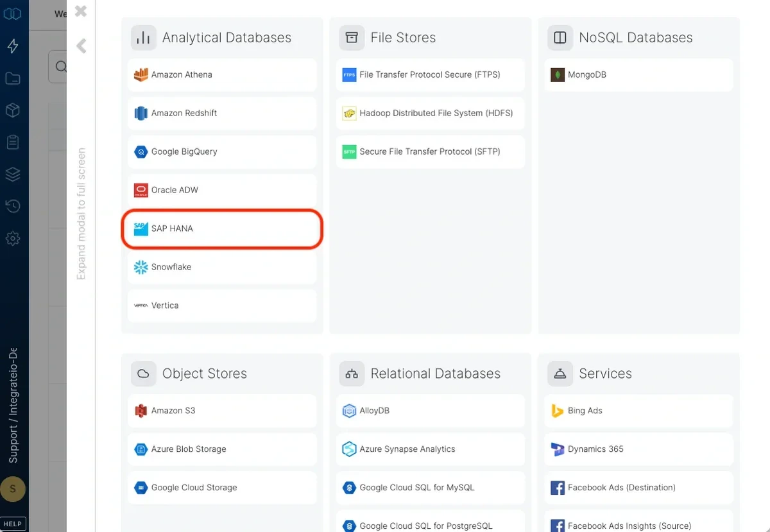Click the Services funnel icon
The height and width of the screenshot is (532, 770).
click(559, 373)
